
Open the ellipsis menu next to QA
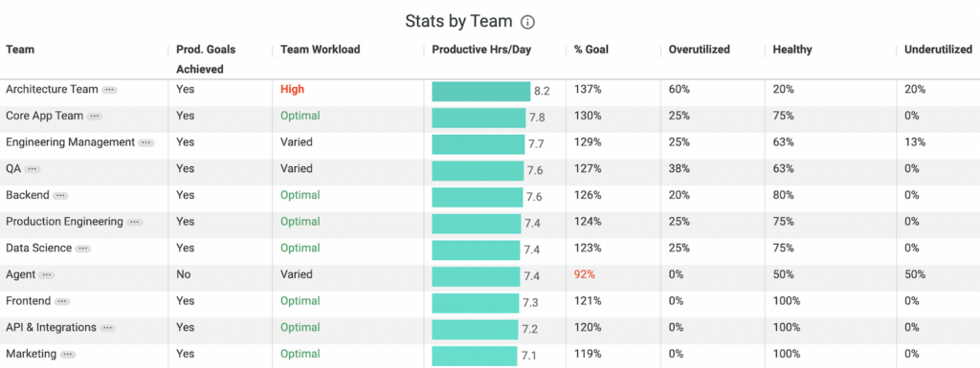point(33,169)
